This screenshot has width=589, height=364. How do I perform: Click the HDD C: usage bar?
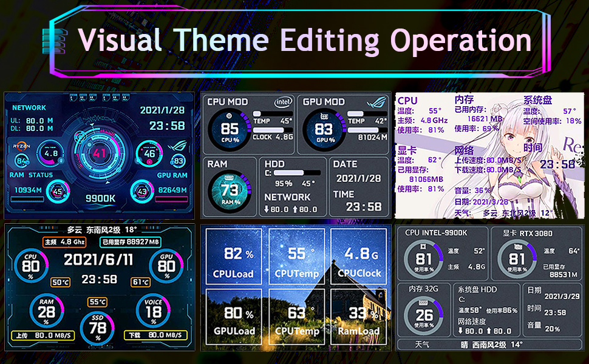(x=297, y=173)
